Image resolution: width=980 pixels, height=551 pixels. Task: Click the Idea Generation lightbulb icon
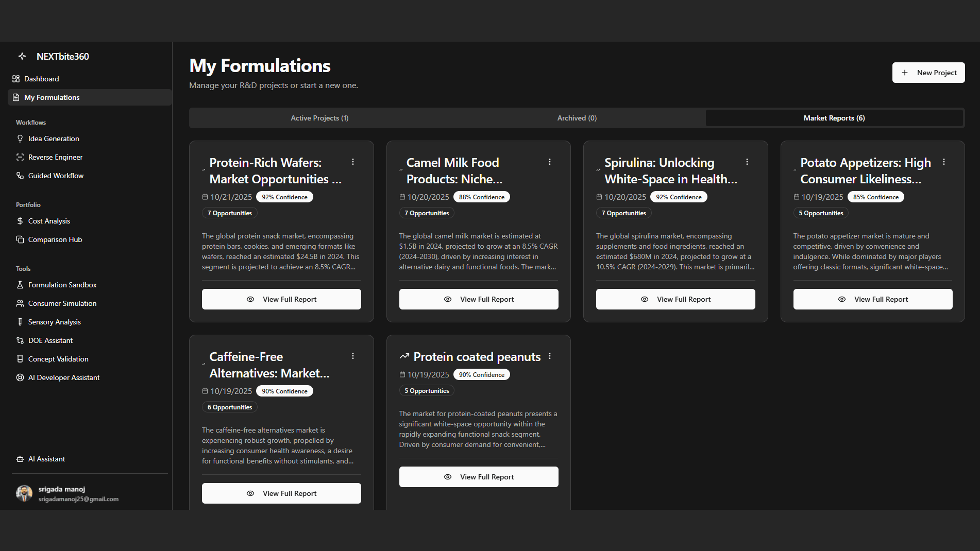pyautogui.click(x=20, y=139)
